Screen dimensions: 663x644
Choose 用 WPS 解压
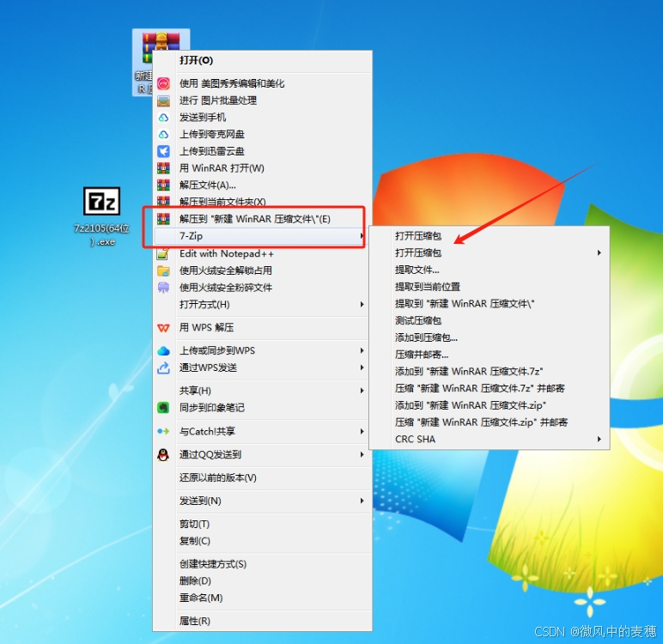pyautogui.click(x=262, y=328)
